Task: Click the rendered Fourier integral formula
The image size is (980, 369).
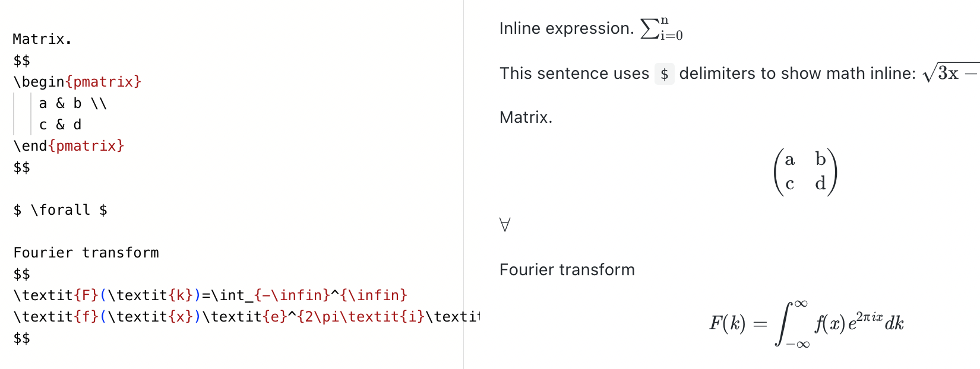Action: tap(807, 324)
